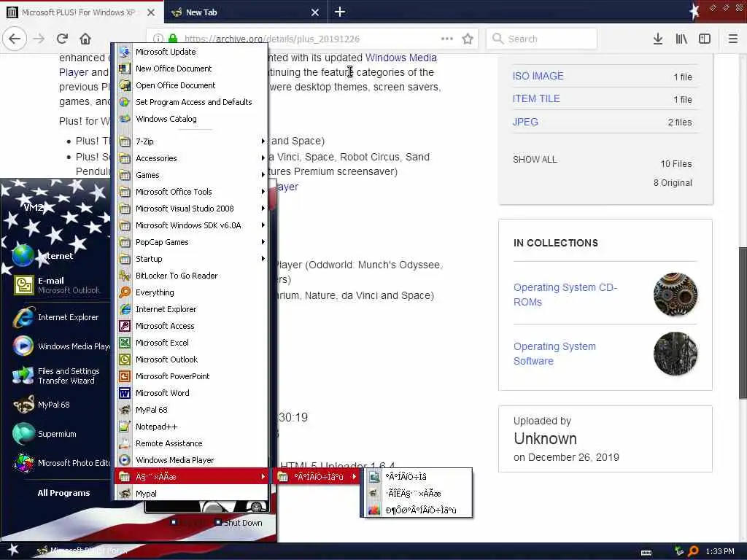The width and height of the screenshot is (747, 560).
Task: Open the Library bookmarks icon
Action: [681, 39]
